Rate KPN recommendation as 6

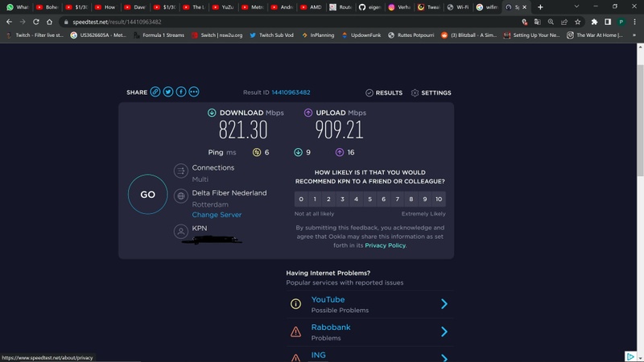click(x=384, y=199)
